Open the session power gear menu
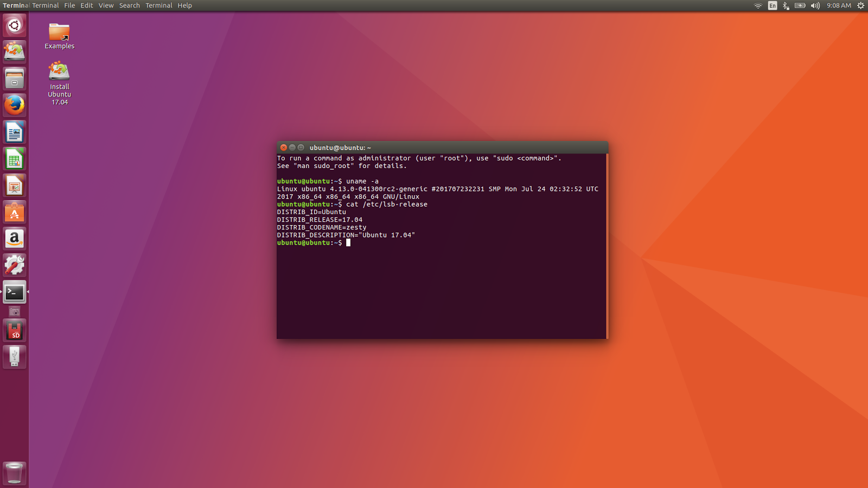The width and height of the screenshot is (868, 488). tap(860, 5)
